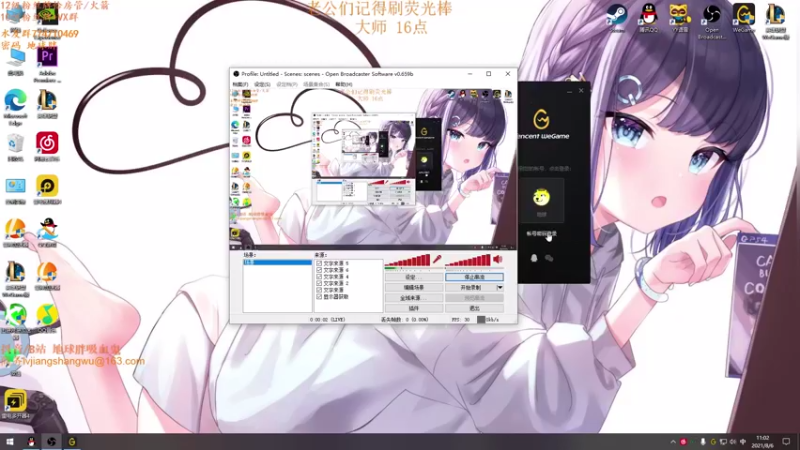
Task: Open the YY voice desktop shortcut
Action: [680, 19]
